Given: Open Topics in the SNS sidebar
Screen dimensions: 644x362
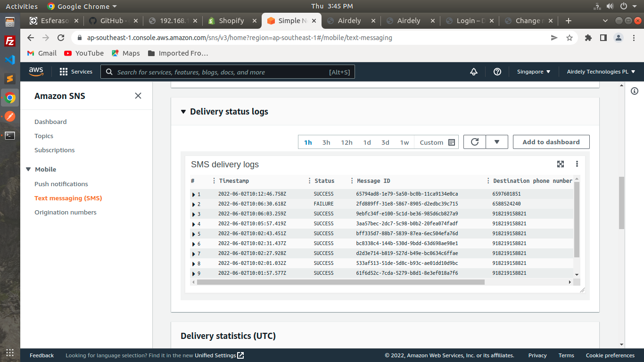Looking at the screenshot, I should [44, 136].
